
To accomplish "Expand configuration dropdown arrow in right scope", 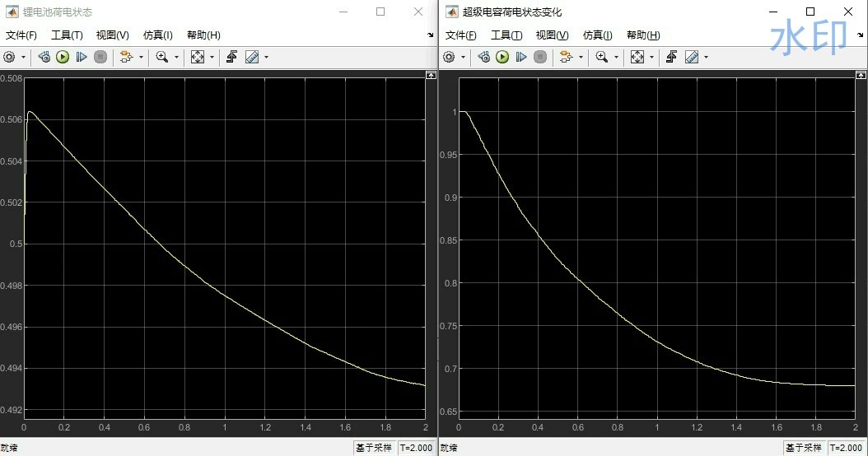I will point(463,57).
